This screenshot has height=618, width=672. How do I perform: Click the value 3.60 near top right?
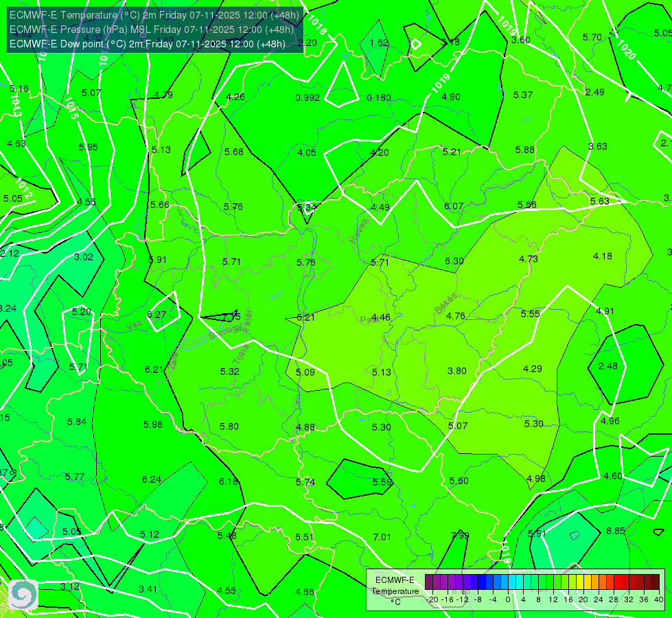coord(521,41)
